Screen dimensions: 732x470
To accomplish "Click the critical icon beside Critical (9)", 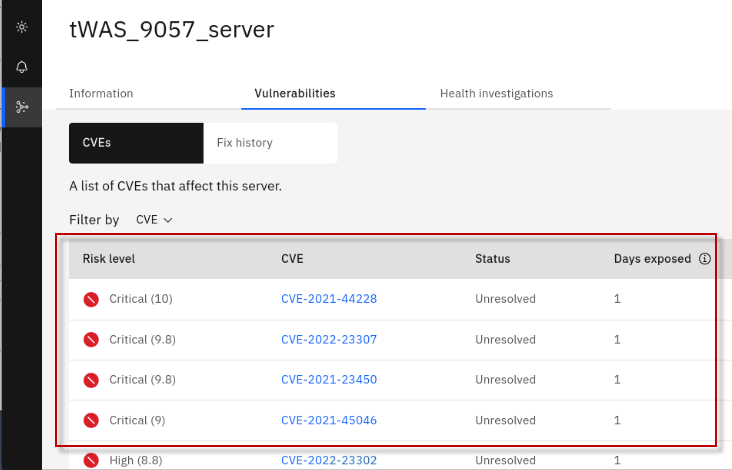I will pos(91,421).
